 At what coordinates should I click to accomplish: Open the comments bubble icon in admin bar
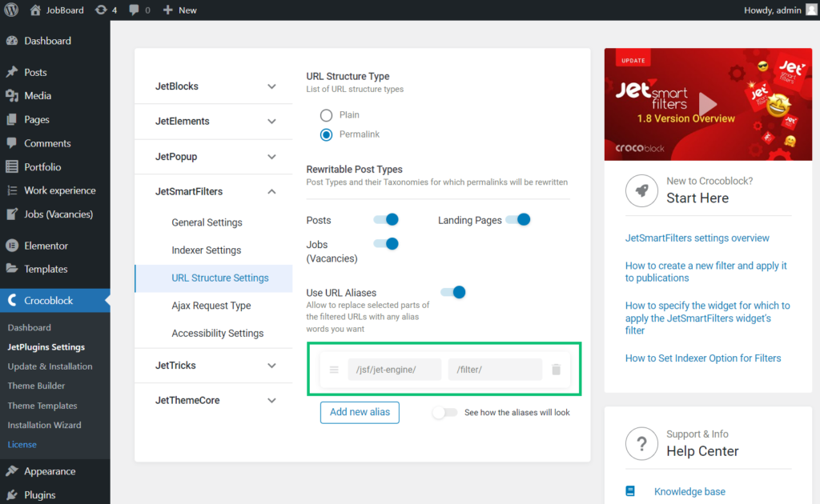click(135, 10)
